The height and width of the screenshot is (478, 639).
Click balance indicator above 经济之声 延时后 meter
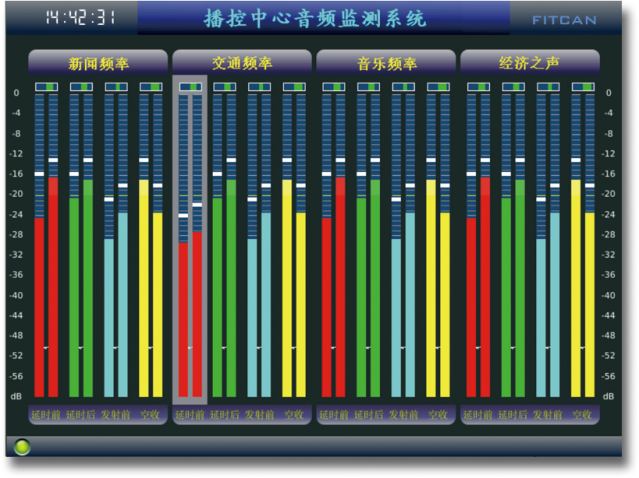(x=513, y=87)
